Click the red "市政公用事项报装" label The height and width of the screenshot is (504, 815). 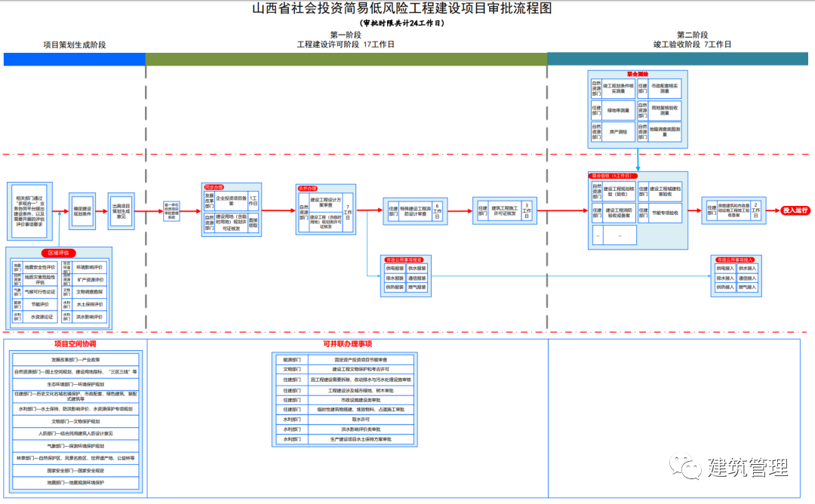click(404, 260)
